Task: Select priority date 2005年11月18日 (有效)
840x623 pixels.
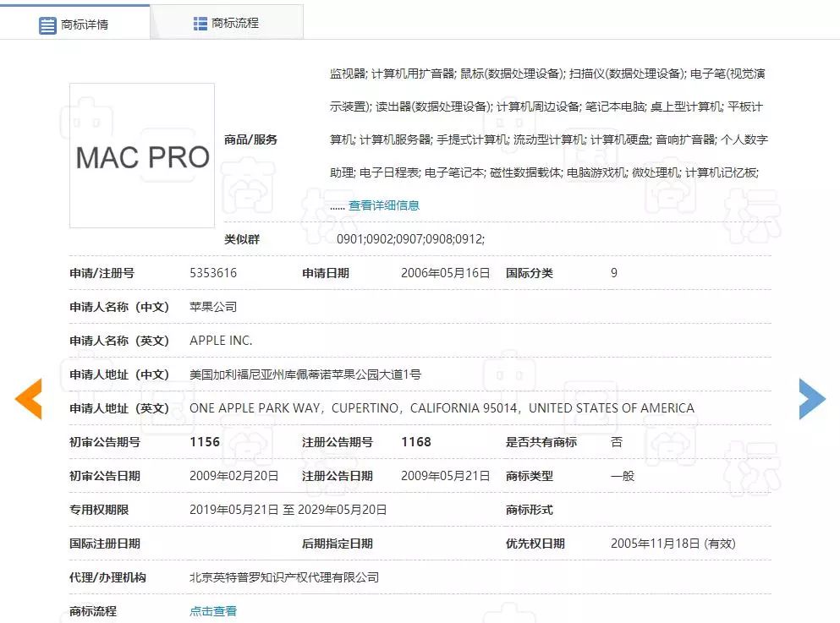Action: coord(673,544)
